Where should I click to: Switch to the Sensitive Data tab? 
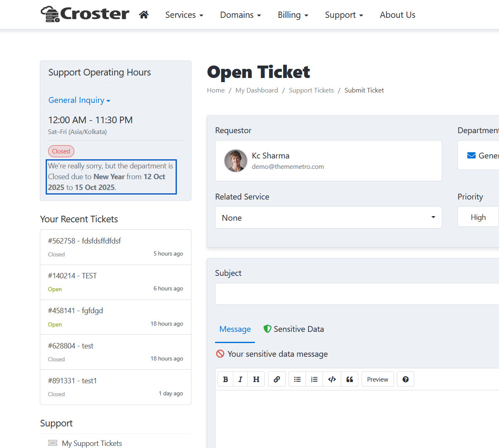[294, 329]
